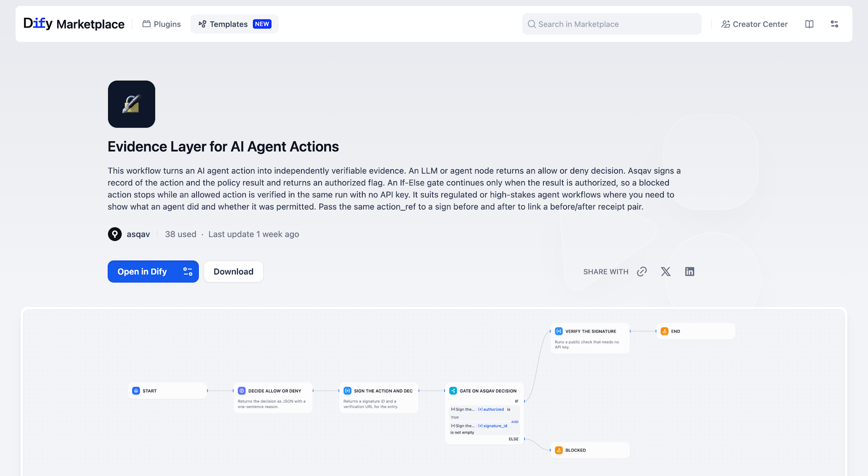Click the Evidence Layer for AI Agent Actions title

pos(223,147)
